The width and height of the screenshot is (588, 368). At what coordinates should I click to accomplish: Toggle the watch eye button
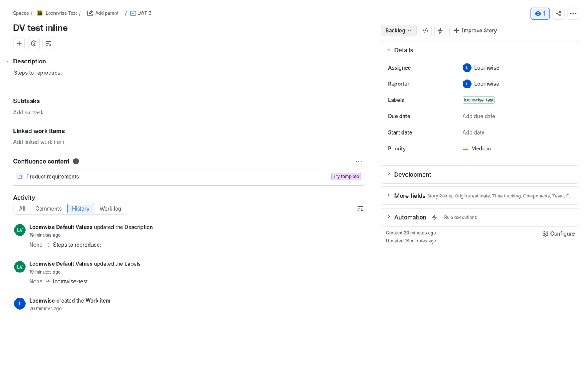point(540,13)
